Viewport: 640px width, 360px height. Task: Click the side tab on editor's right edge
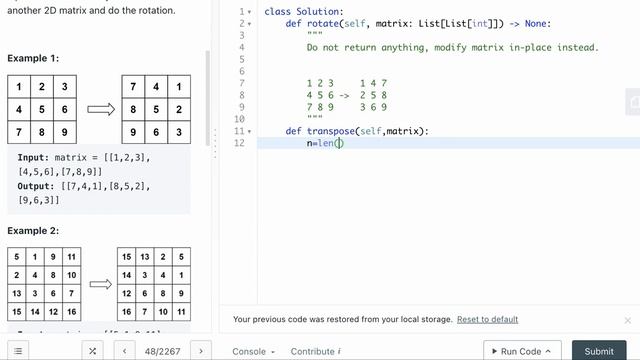pyautogui.click(x=633, y=102)
